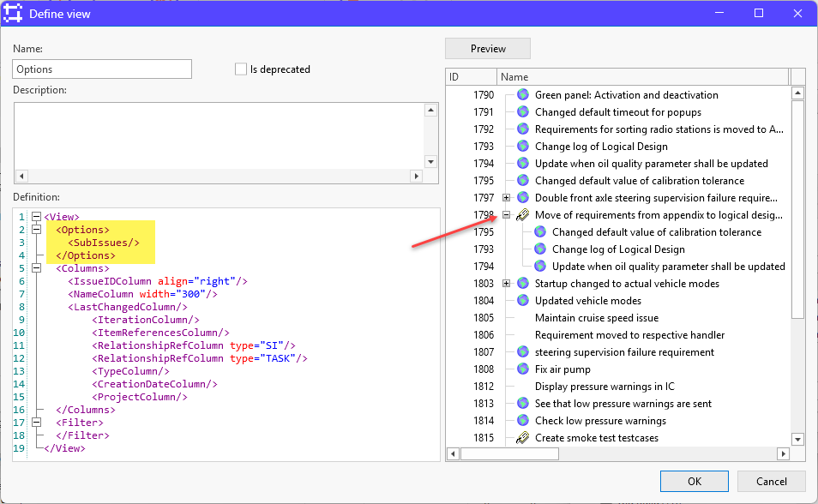Screen dimensions: 818x504
Task: Click globe icon of Update when oil quality row 1794 above issue 1797
Action: tap(523, 164)
